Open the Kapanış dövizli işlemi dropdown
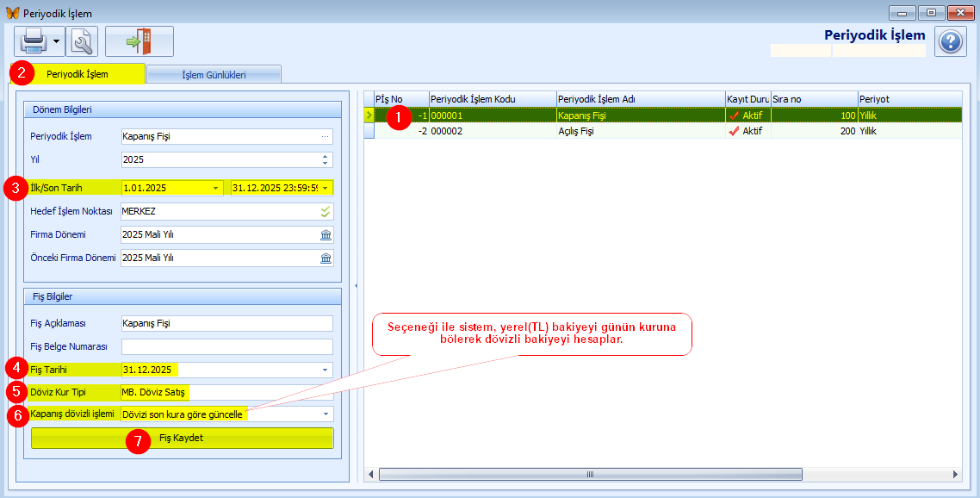Screen dimensions: 980x498 pyautogui.click(x=326, y=414)
